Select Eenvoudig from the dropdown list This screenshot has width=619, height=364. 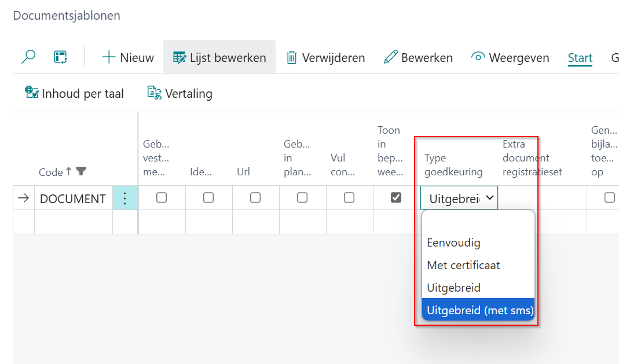pyautogui.click(x=453, y=243)
